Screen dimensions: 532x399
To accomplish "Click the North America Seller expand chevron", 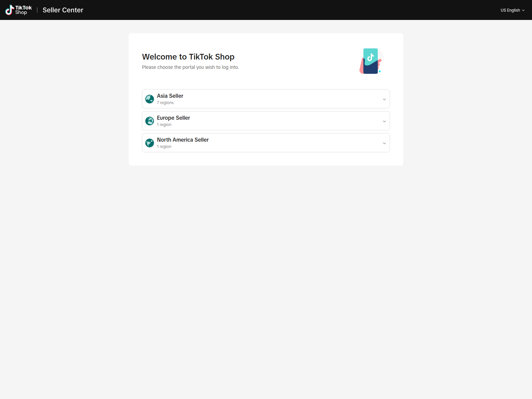I will pyautogui.click(x=384, y=143).
